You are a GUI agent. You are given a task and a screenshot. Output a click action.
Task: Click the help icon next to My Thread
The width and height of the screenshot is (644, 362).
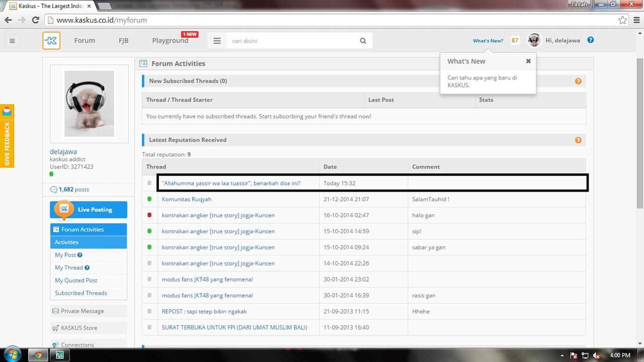87,268
